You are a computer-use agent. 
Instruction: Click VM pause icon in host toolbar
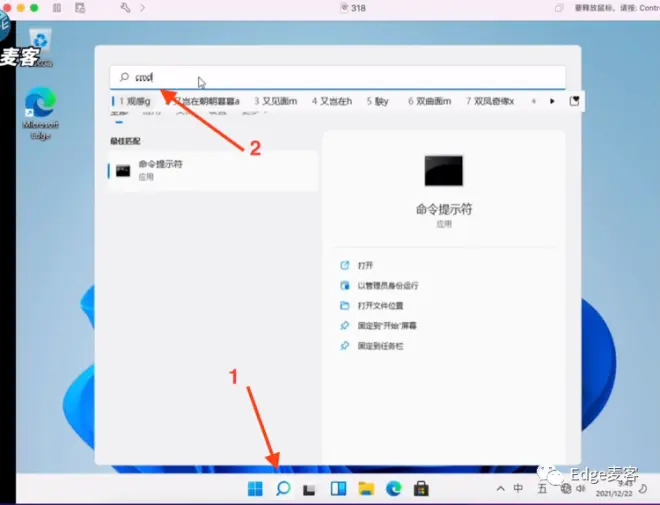[x=57, y=8]
